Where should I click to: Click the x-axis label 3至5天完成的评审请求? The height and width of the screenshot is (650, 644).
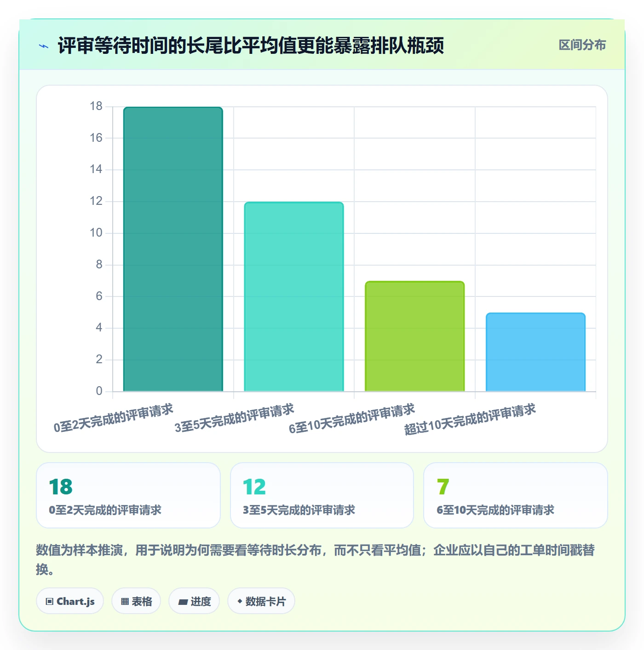pos(235,418)
